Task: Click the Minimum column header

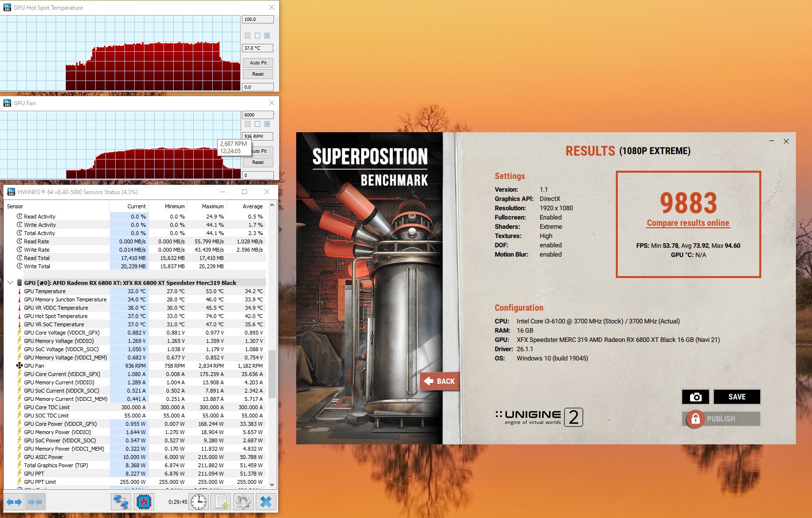Action: (x=168, y=206)
